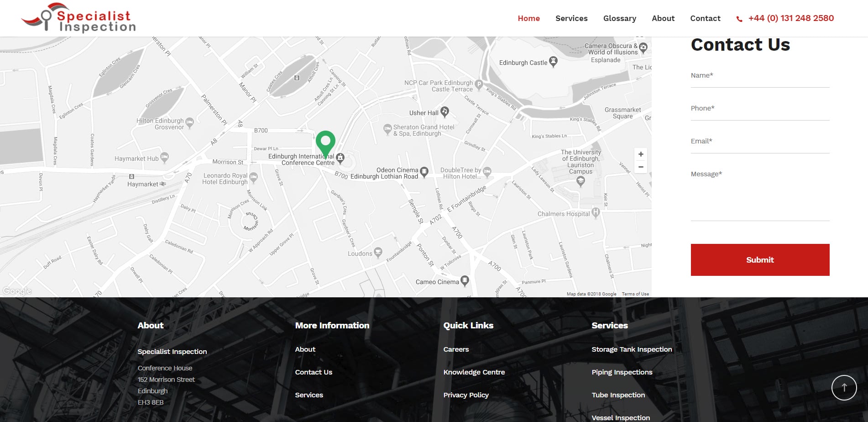
Task: Open the Privacy Policy quick link
Action: [x=466, y=395]
